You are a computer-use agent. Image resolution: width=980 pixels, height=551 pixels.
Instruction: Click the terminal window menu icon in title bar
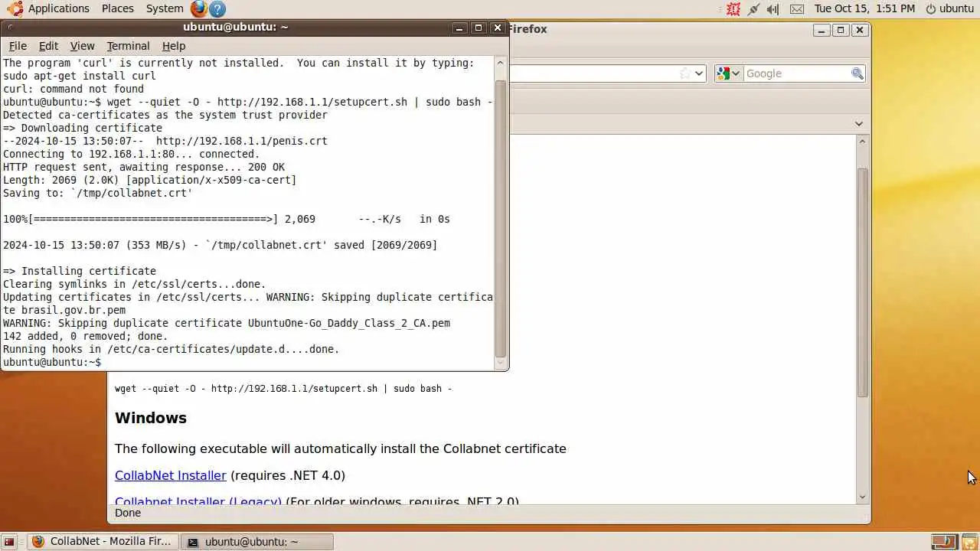pyautogui.click(x=11, y=28)
